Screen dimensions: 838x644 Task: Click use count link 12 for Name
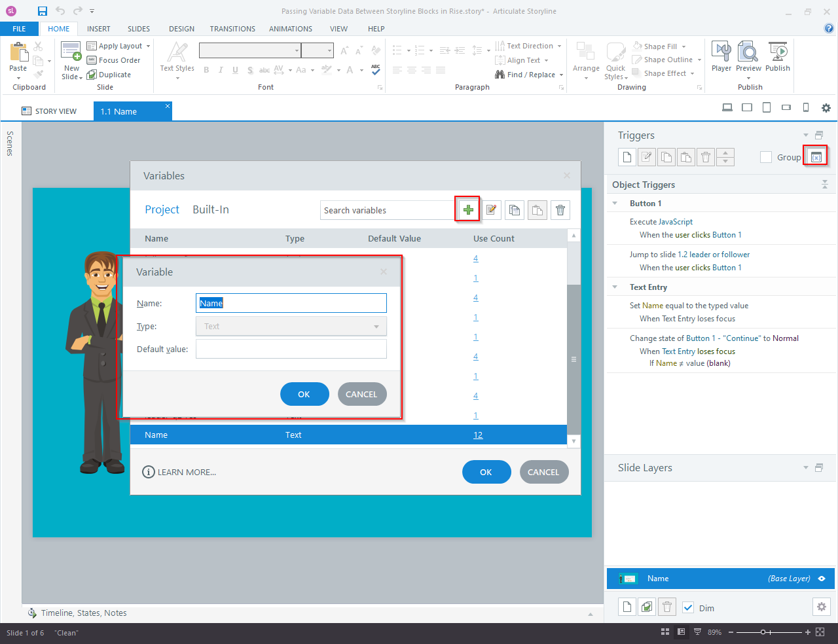coord(478,435)
